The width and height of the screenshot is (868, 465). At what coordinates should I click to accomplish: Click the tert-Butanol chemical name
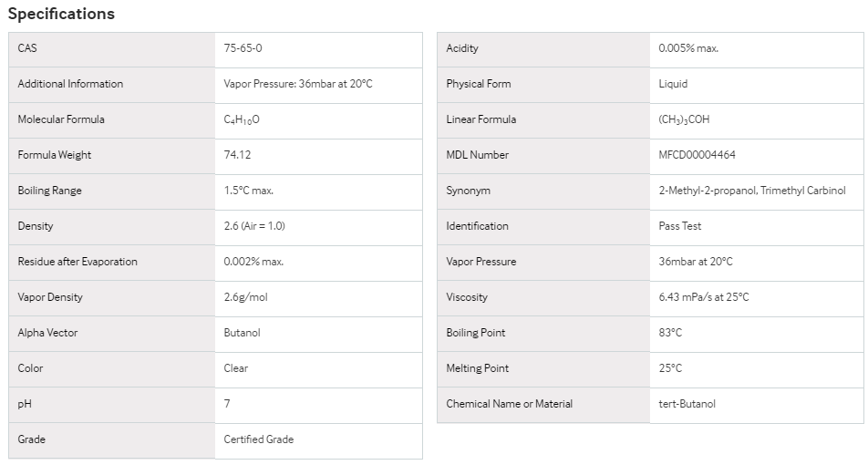(687, 404)
